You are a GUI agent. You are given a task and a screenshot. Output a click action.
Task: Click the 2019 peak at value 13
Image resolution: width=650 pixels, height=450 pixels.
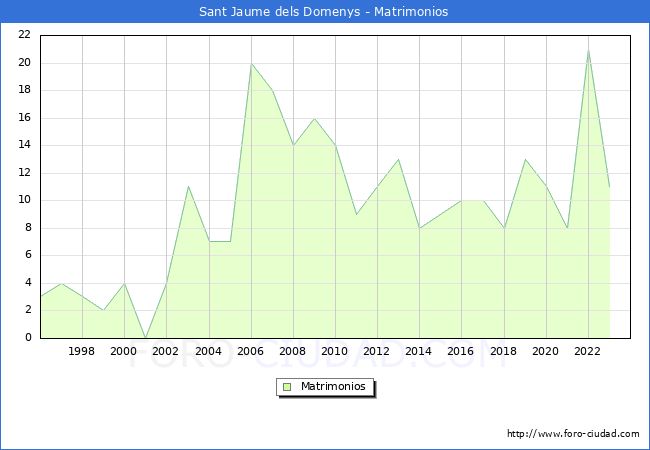(x=525, y=159)
